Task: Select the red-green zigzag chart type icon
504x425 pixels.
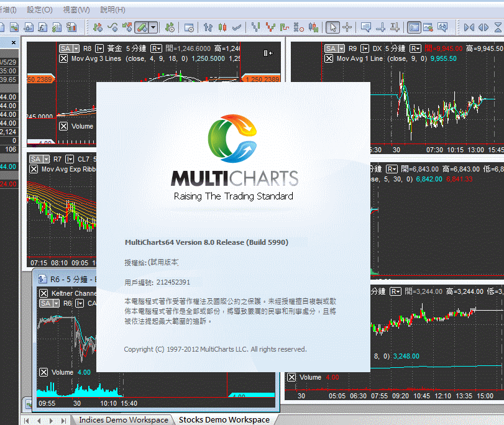Action: coord(270,27)
